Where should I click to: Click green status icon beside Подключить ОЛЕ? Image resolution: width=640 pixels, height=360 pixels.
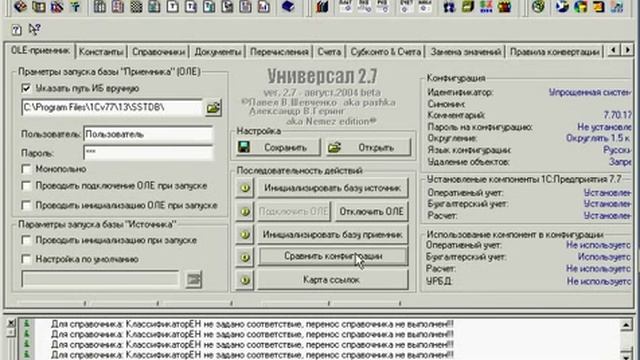click(x=245, y=211)
